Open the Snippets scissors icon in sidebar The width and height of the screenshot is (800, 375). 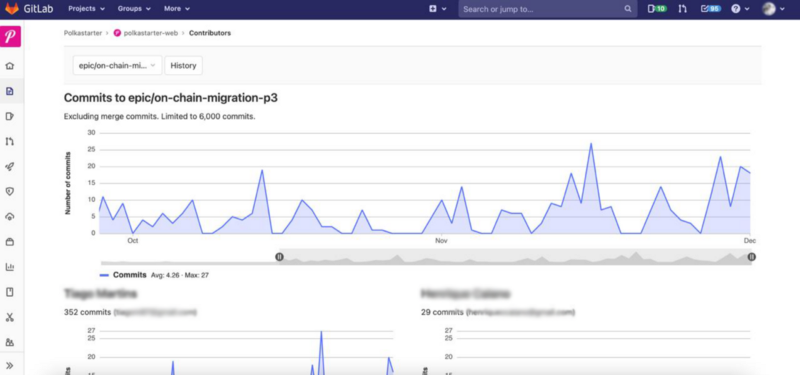point(10,317)
